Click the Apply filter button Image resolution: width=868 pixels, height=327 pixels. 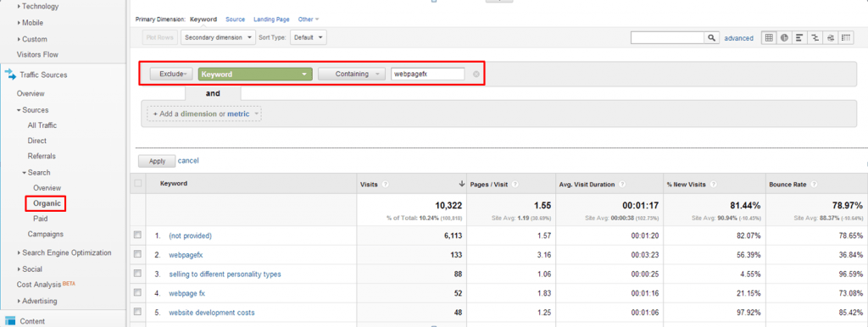tap(157, 162)
